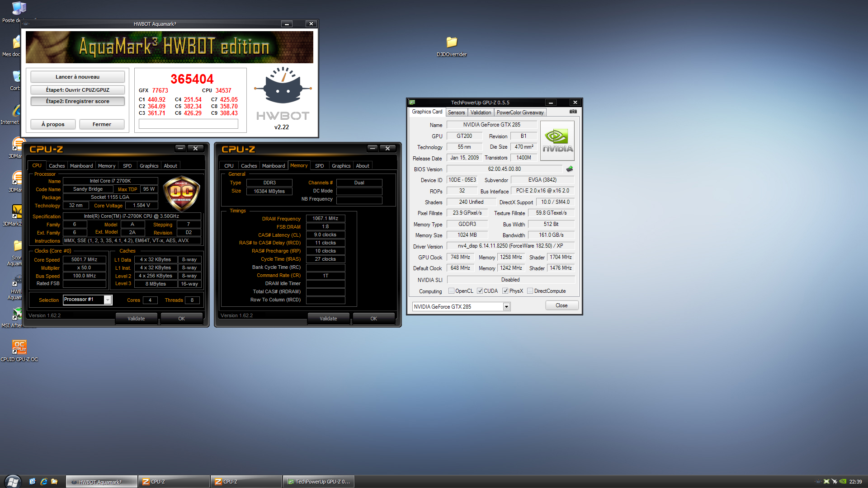The image size is (868, 488).
Task: Minimize the GPU-Z window
Action: [x=551, y=103]
